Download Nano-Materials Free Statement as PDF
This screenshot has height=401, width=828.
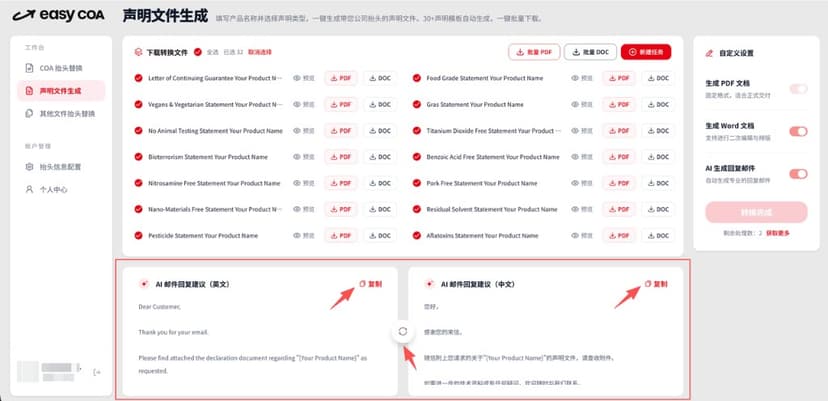point(341,209)
